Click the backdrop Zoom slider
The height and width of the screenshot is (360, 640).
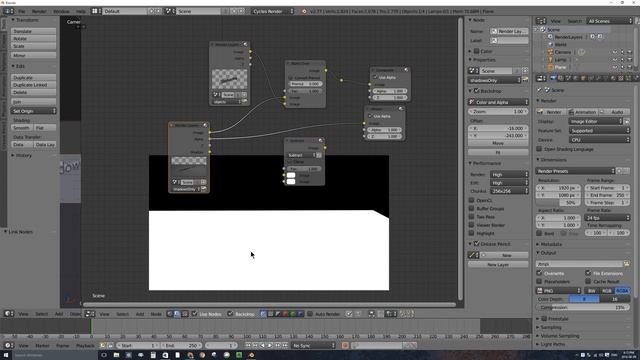[498, 111]
